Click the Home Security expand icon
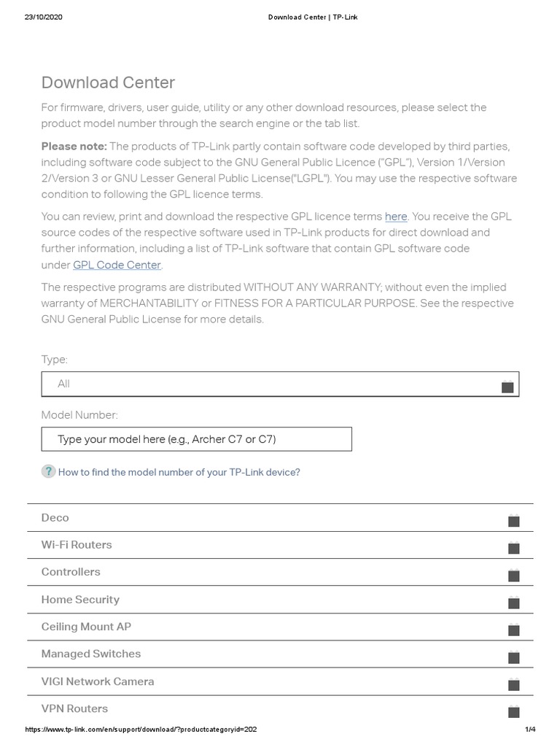Screen dimensions: 560x747 click(x=513, y=602)
